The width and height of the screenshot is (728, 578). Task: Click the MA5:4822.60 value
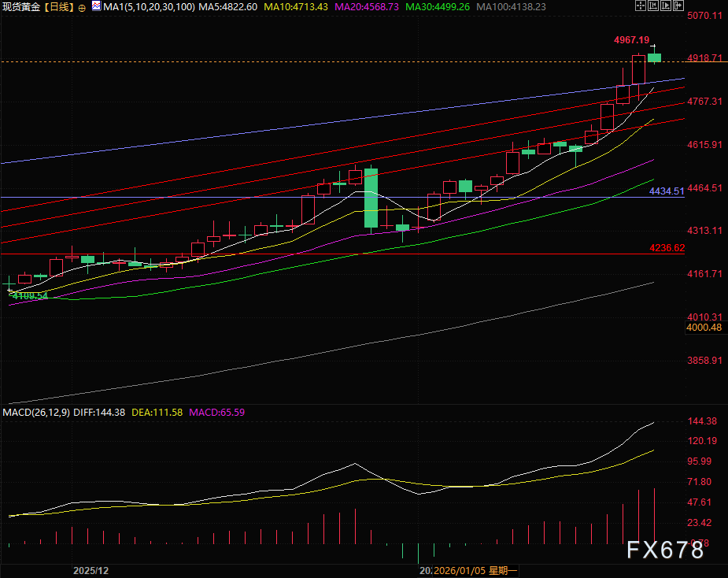pyautogui.click(x=228, y=7)
